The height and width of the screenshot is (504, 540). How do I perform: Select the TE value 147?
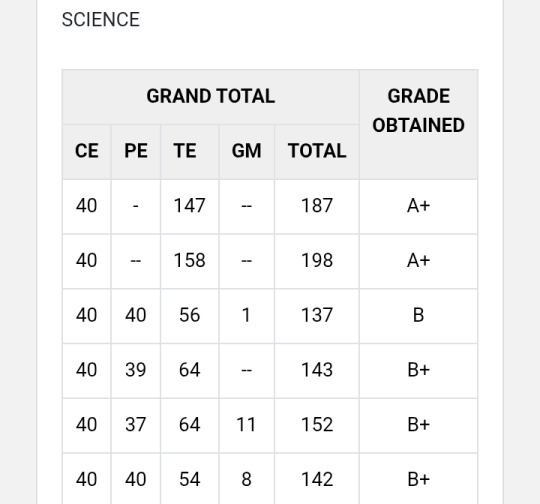click(189, 206)
